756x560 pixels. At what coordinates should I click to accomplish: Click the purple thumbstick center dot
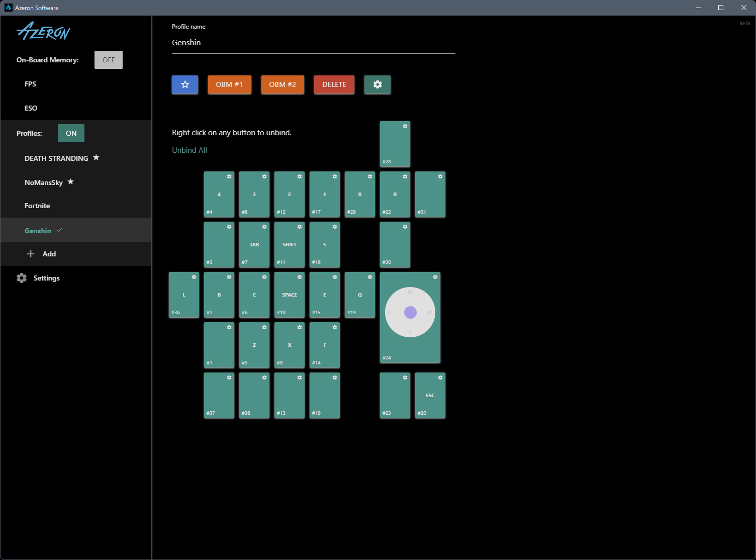(x=410, y=312)
